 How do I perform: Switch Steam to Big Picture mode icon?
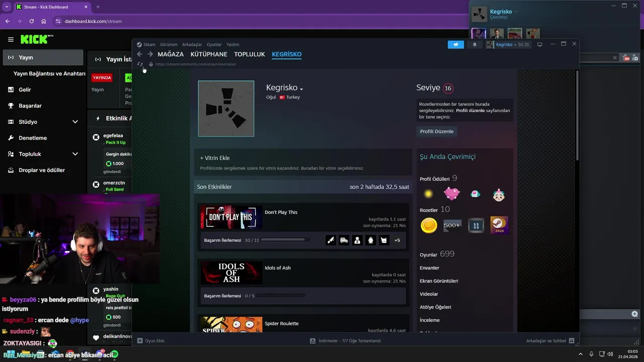[540, 45]
